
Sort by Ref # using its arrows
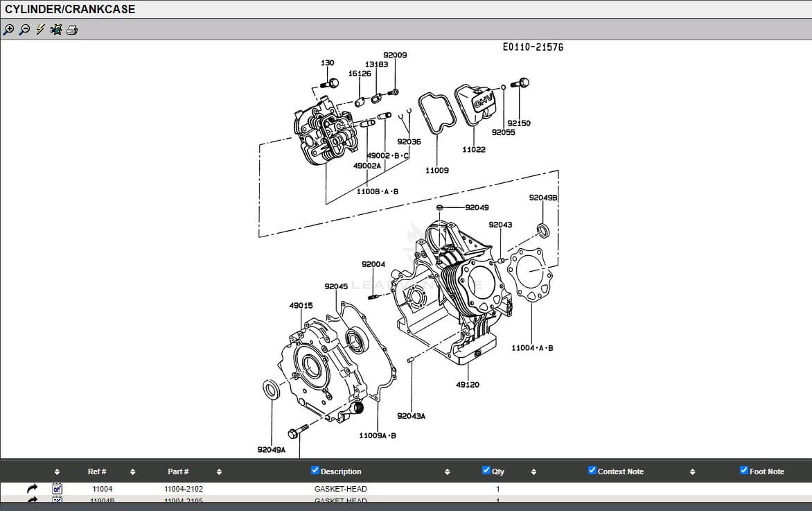tap(132, 472)
